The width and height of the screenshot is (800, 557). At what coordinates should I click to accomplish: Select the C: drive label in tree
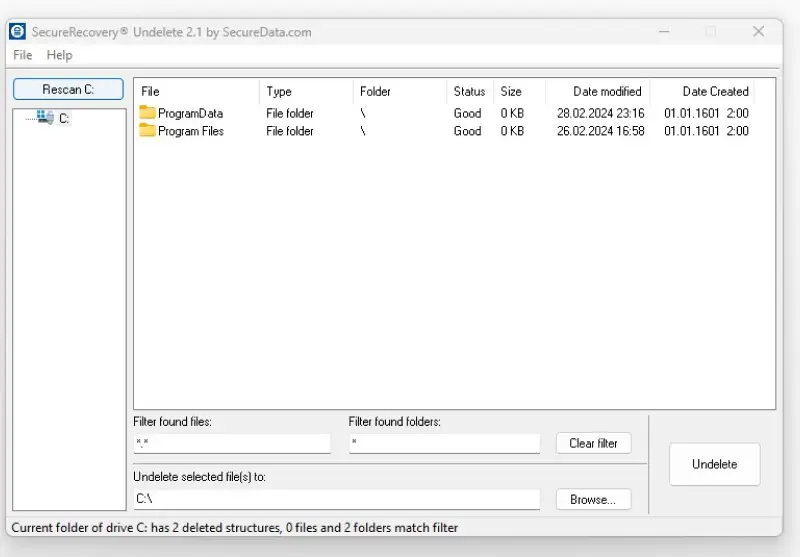point(64,118)
